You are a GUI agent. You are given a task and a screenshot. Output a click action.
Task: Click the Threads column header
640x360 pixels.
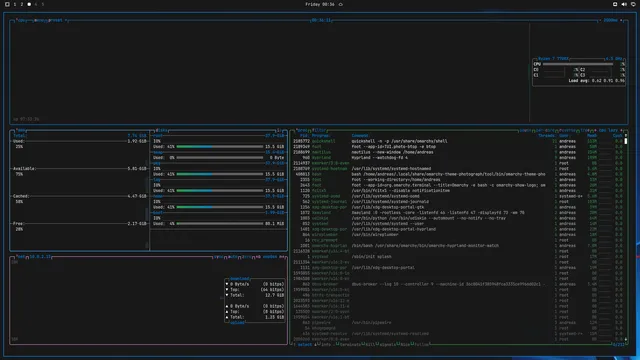point(546,136)
